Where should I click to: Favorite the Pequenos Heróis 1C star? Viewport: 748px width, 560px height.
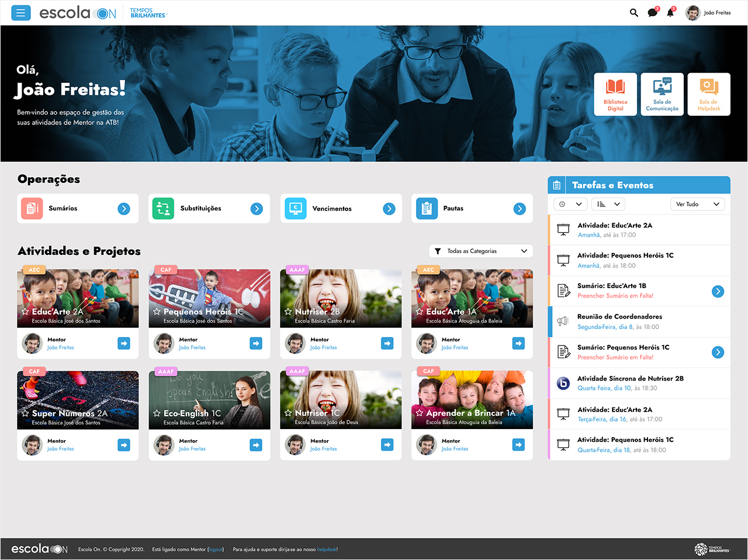tap(157, 312)
